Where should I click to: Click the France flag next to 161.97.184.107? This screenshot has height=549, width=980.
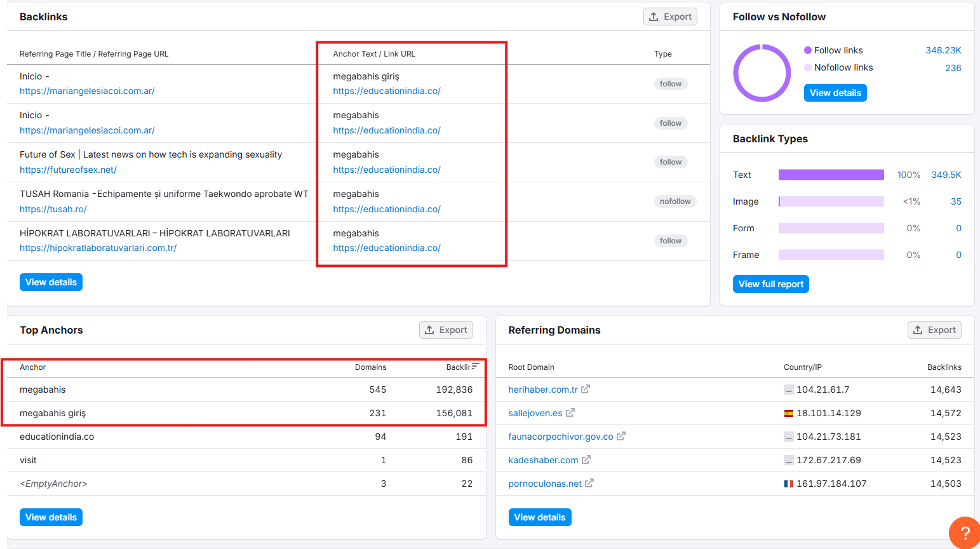point(789,484)
